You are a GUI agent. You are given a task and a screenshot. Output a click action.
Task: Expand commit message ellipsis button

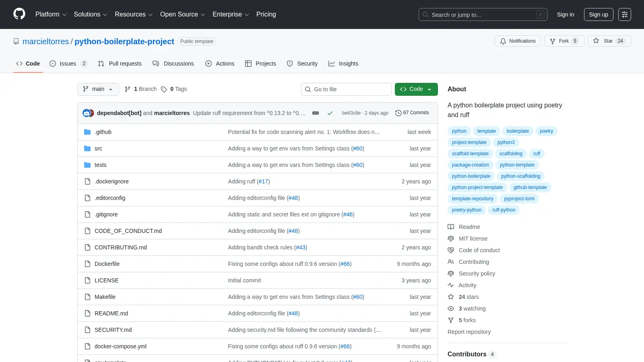(x=316, y=113)
